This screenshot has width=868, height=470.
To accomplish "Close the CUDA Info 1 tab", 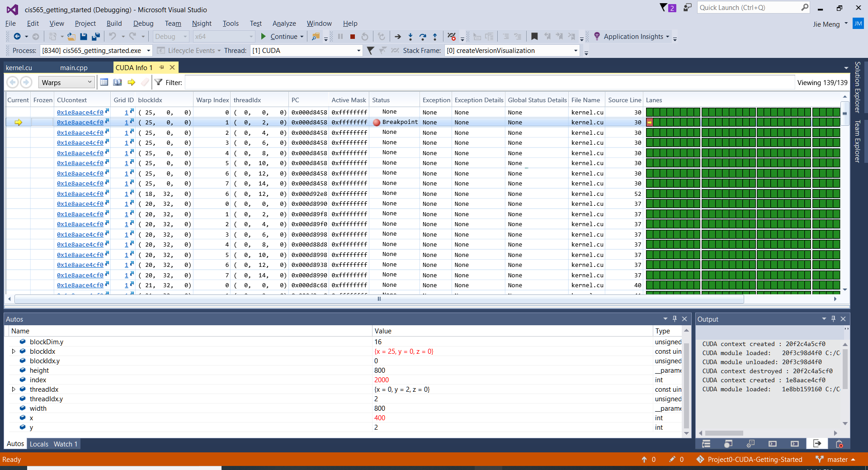I will click(x=172, y=67).
